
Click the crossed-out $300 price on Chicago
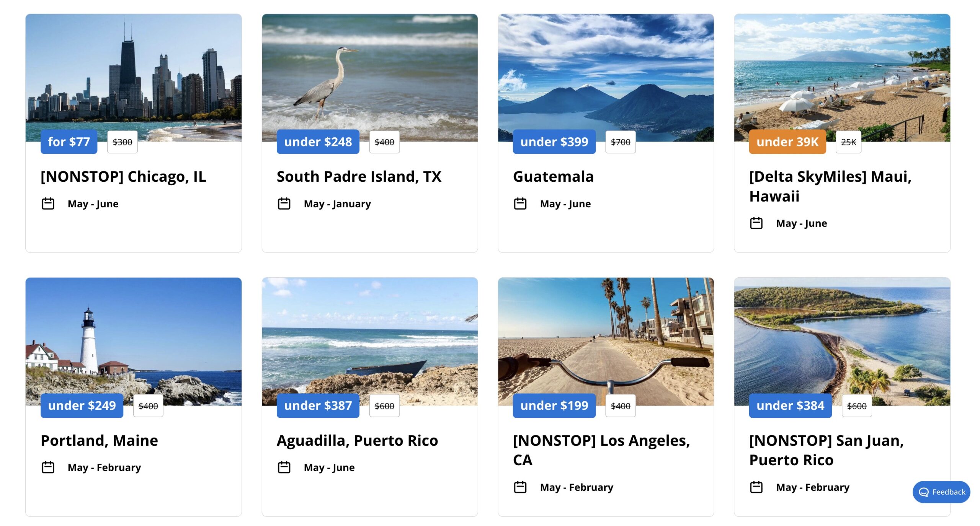pyautogui.click(x=122, y=142)
